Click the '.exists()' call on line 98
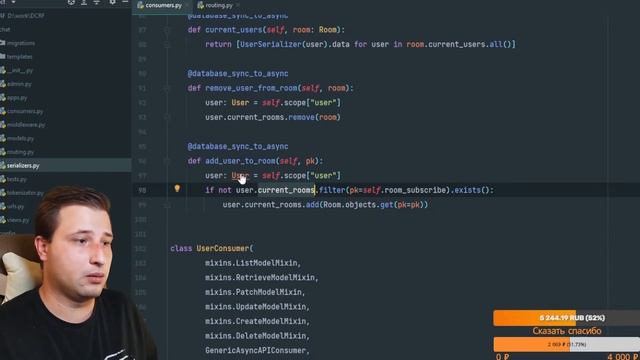 pos(471,190)
